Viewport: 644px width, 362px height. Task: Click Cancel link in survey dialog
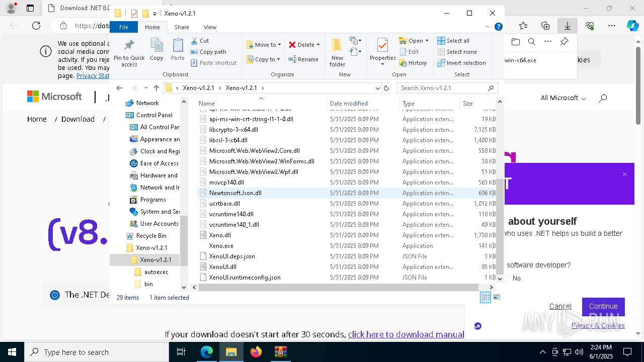tap(560, 306)
